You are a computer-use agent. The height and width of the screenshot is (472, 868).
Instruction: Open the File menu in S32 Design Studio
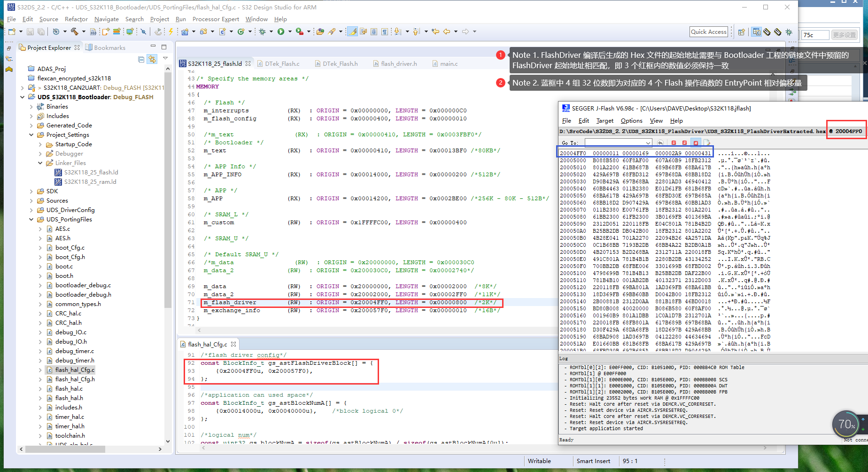tap(12, 19)
